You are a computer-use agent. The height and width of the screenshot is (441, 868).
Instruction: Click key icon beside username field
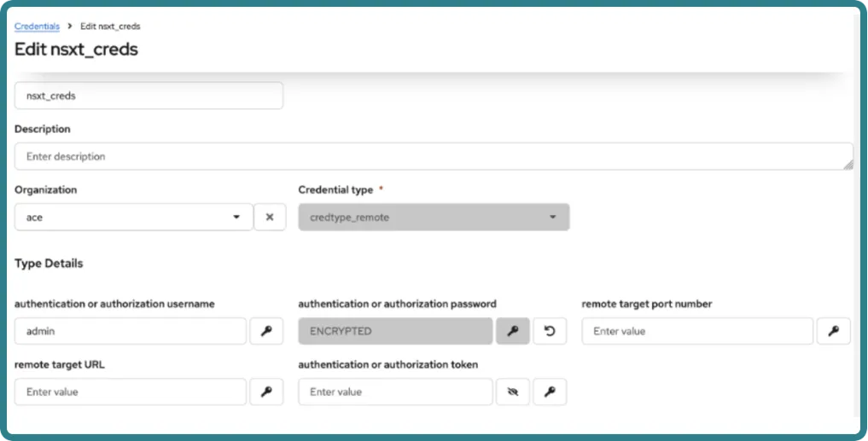[x=266, y=331]
